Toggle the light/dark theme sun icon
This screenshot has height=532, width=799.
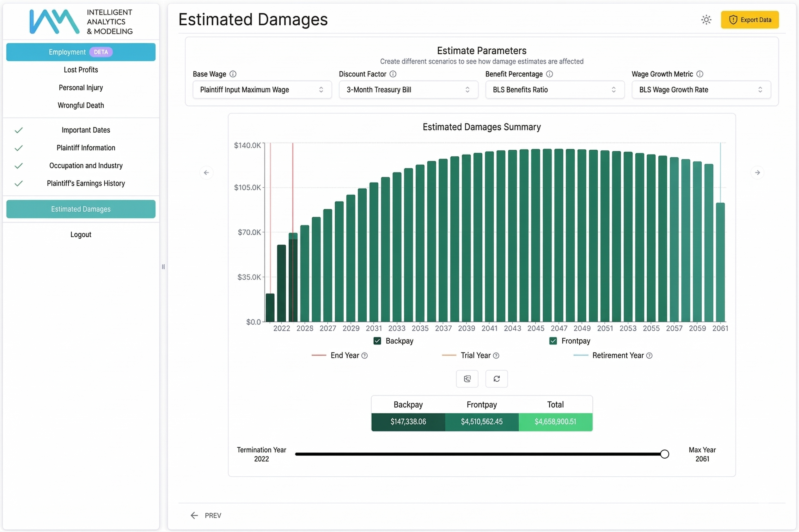[x=706, y=20]
